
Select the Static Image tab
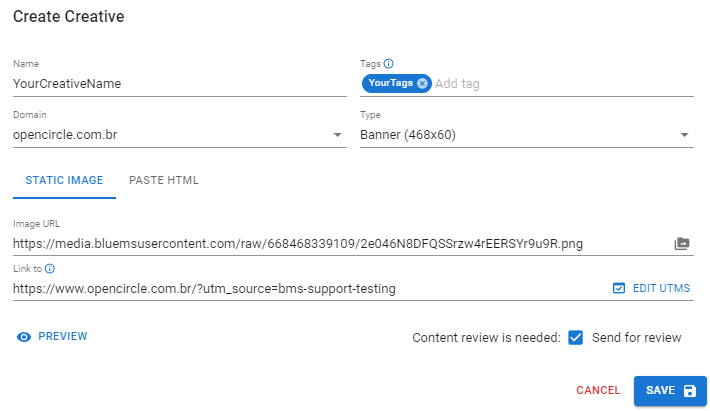tap(64, 181)
